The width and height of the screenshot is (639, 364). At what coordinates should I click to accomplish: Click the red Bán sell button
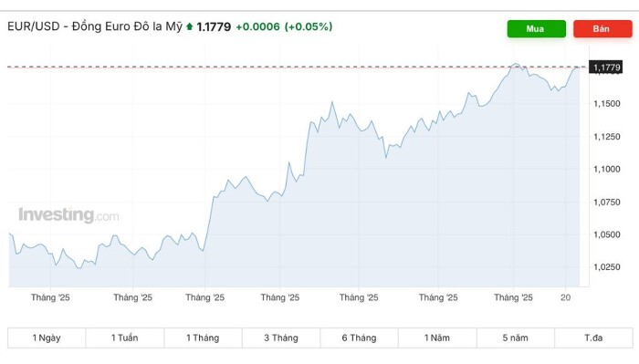pyautogui.click(x=602, y=29)
